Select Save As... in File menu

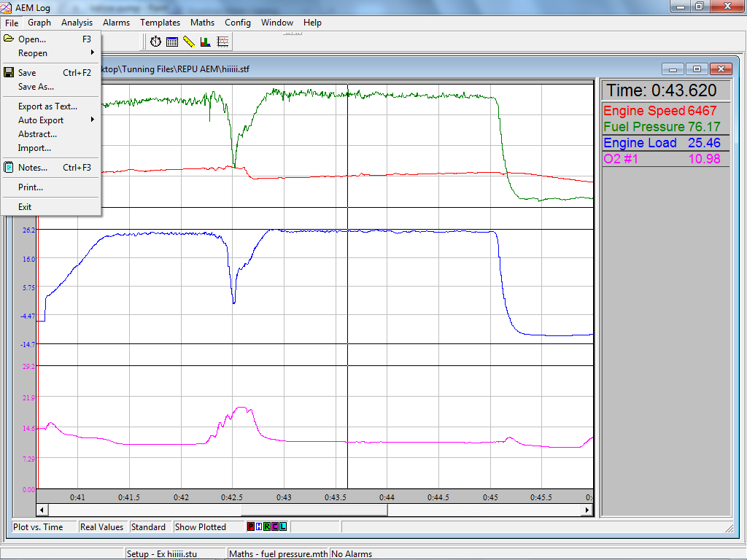click(x=51, y=87)
